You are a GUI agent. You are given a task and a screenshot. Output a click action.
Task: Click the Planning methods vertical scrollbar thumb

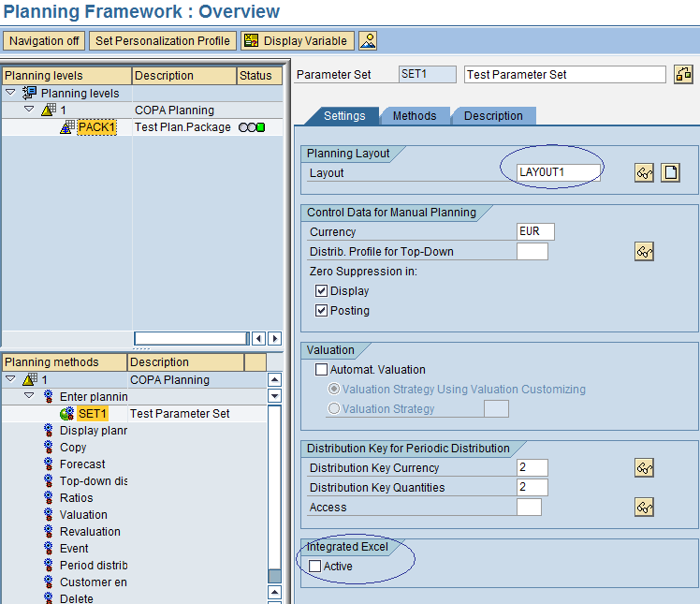[274, 576]
